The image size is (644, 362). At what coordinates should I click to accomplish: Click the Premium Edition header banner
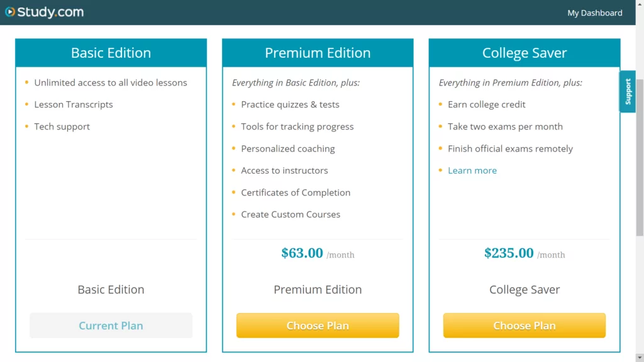[x=318, y=53]
